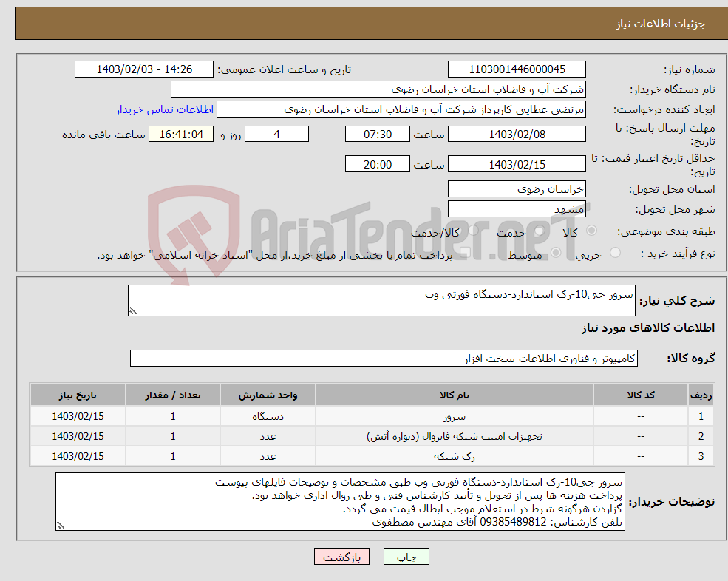Click the remaining days field showing 4
Image resolution: width=728 pixels, height=581 pixels.
[x=276, y=135]
